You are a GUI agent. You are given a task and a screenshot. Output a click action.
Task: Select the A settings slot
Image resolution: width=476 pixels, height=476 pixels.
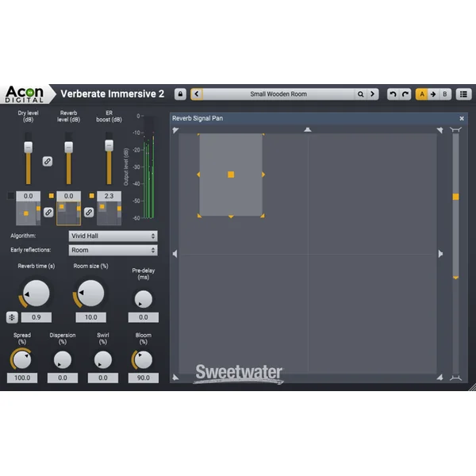click(422, 94)
